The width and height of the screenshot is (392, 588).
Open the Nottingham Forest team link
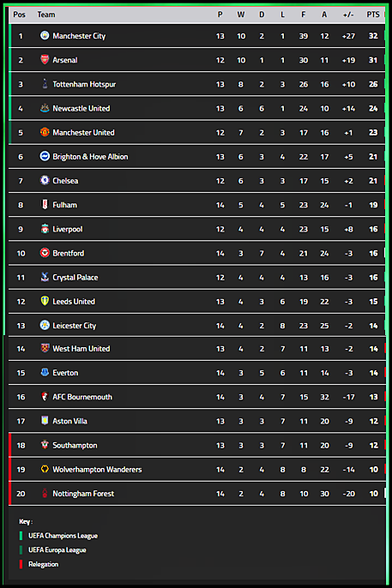point(83,494)
